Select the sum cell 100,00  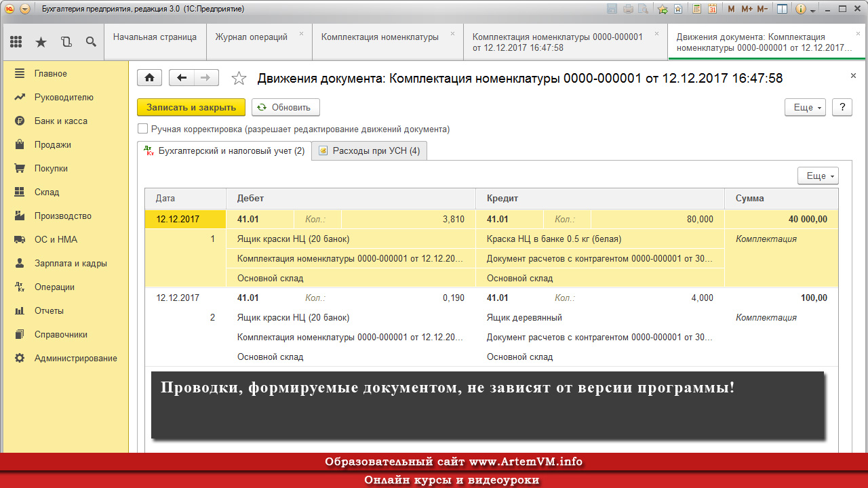click(781, 298)
